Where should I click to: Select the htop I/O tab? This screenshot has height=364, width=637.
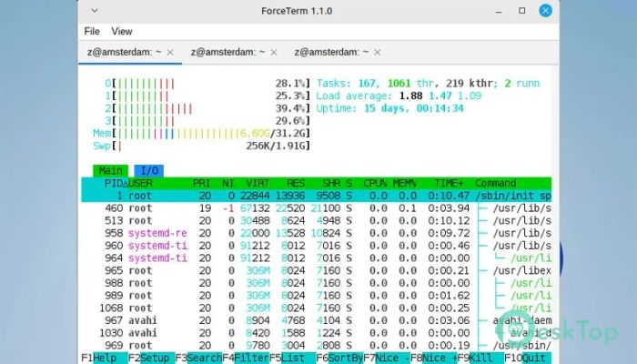tap(149, 171)
